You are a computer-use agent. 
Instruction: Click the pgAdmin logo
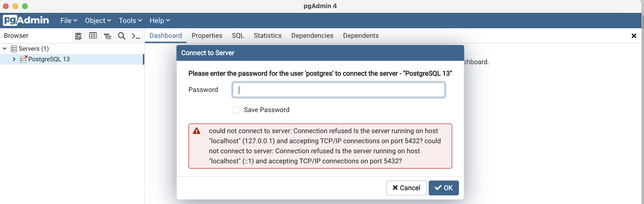point(26,20)
